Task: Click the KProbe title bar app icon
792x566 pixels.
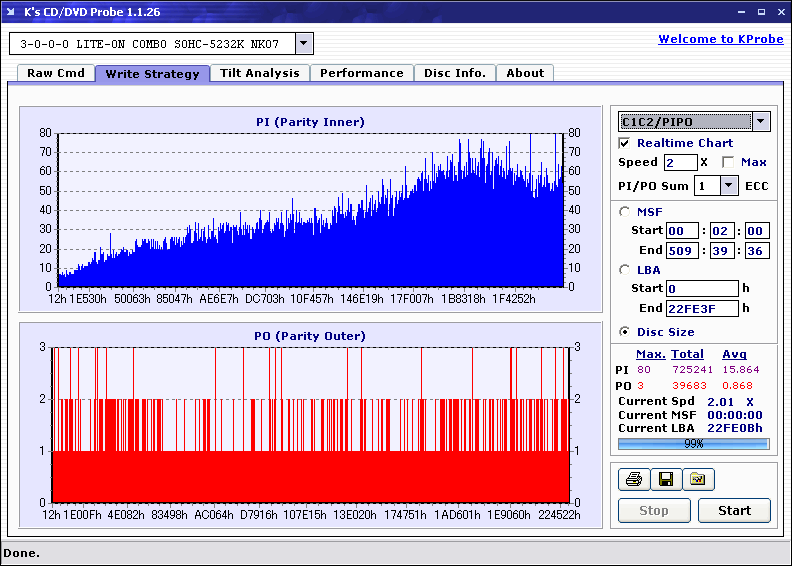Action: pos(12,12)
